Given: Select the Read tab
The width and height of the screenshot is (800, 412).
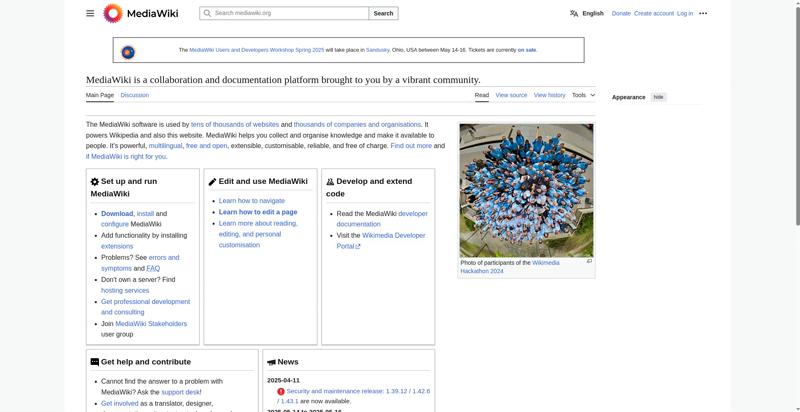Looking at the screenshot, I should (482, 95).
